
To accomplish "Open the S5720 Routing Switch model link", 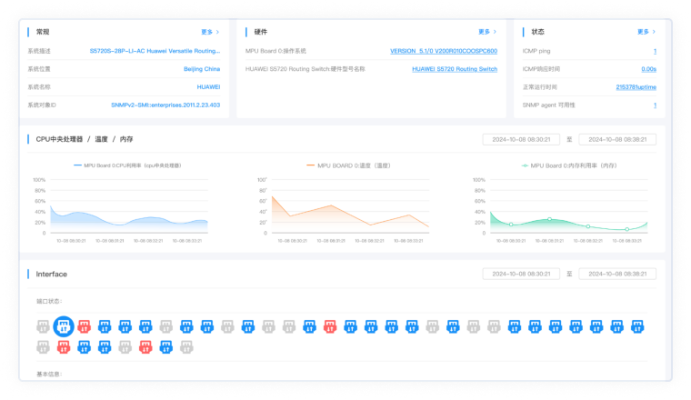I will (454, 69).
